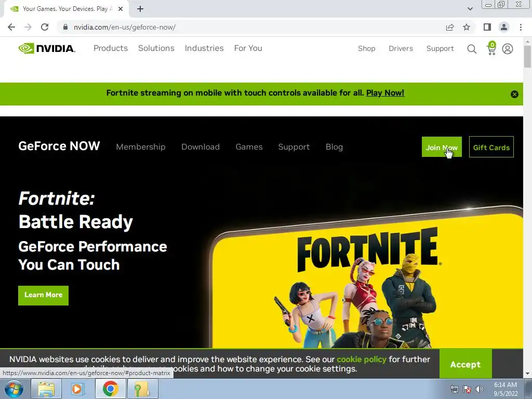Click the page vertical scrollbar thumb
The image size is (532, 399).
coord(527,56)
